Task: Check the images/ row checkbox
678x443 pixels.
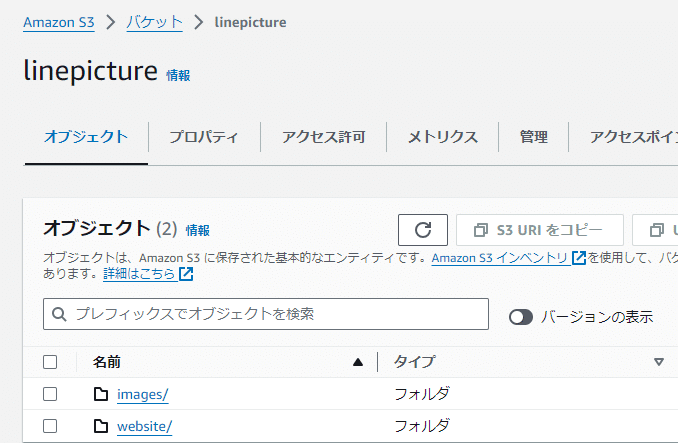Action: pos(50,394)
